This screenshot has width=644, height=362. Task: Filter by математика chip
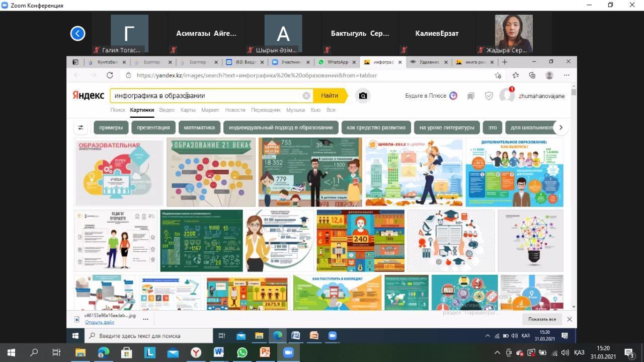[199, 127]
